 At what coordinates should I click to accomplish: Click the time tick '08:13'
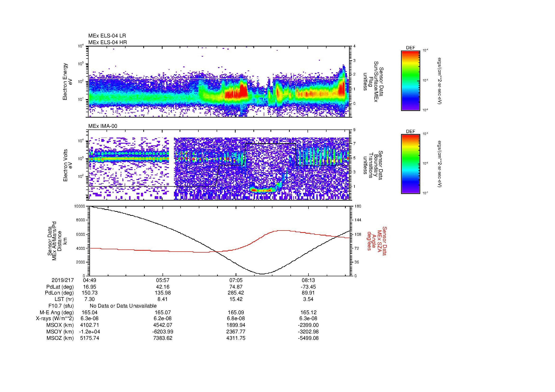pos(308,280)
